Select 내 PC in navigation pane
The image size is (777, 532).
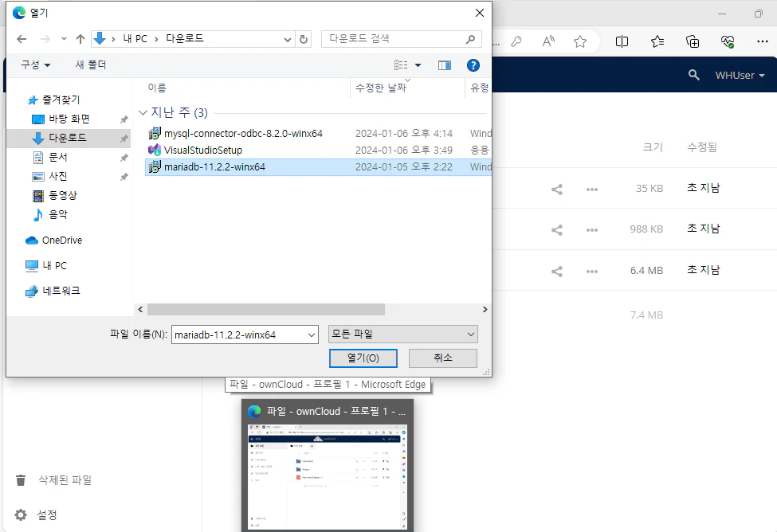(x=46, y=265)
